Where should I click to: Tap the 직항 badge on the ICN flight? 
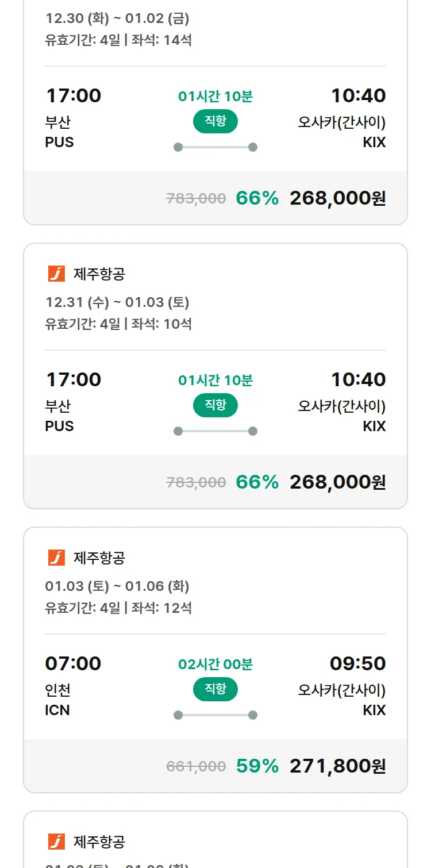coord(215,689)
